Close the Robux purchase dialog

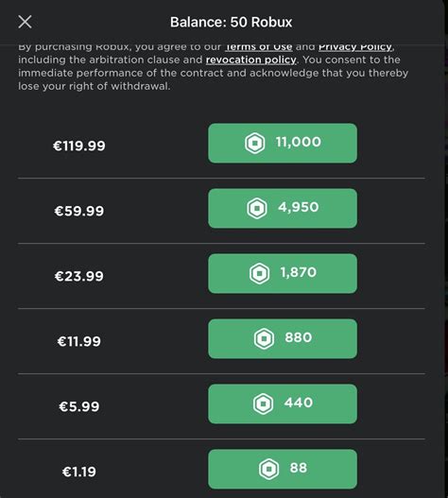[x=25, y=22]
